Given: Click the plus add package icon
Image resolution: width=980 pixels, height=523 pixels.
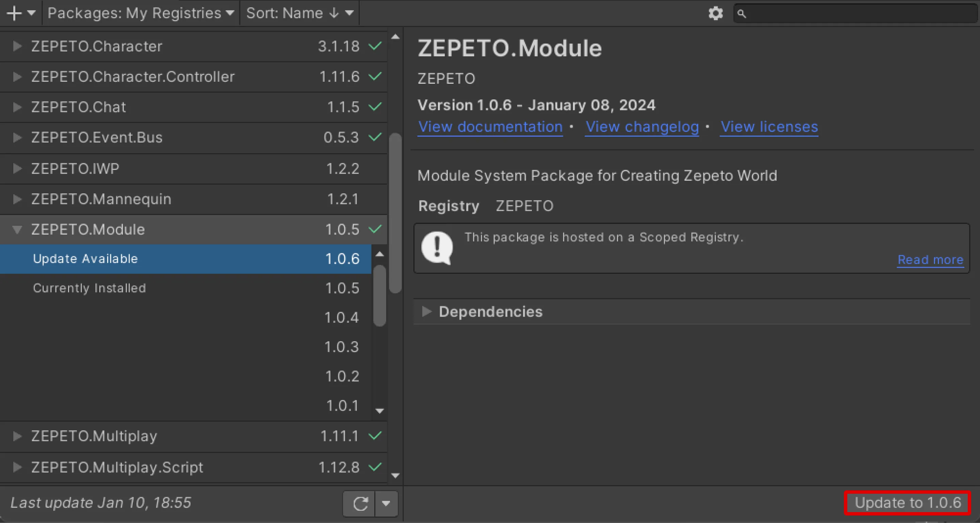Looking at the screenshot, I should (14, 13).
